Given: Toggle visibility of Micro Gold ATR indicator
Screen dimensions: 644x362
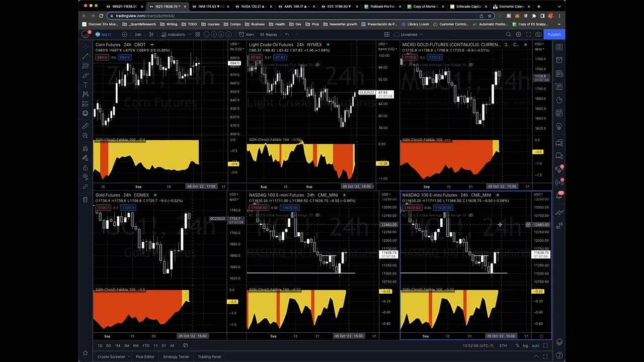Looking at the screenshot, I should (470, 65).
